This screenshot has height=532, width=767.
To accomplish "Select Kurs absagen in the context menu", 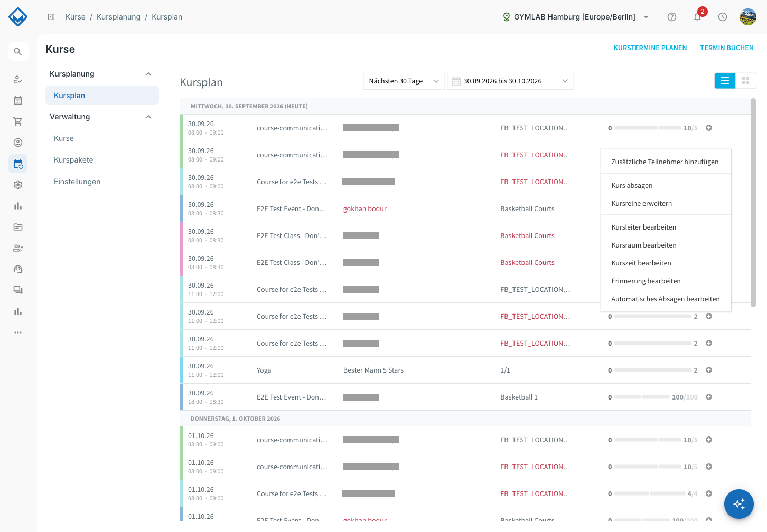I will 666,186.
